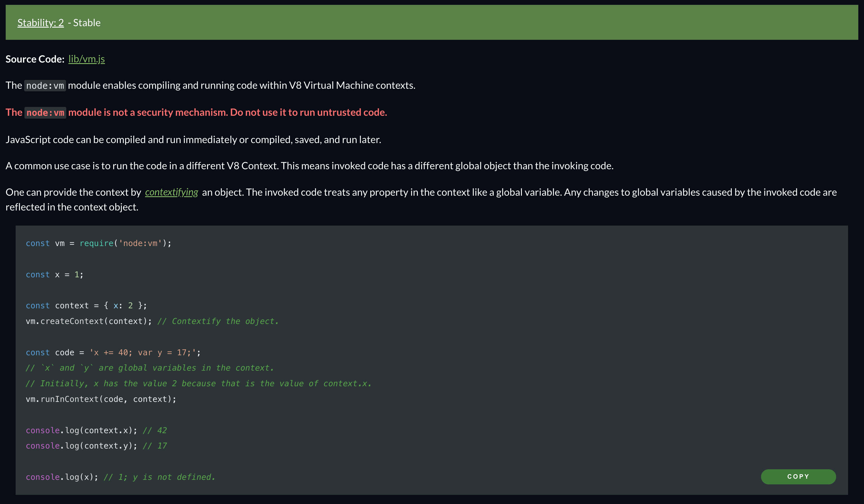Open the "Stability: 2" link
The height and width of the screenshot is (504, 864).
[40, 23]
